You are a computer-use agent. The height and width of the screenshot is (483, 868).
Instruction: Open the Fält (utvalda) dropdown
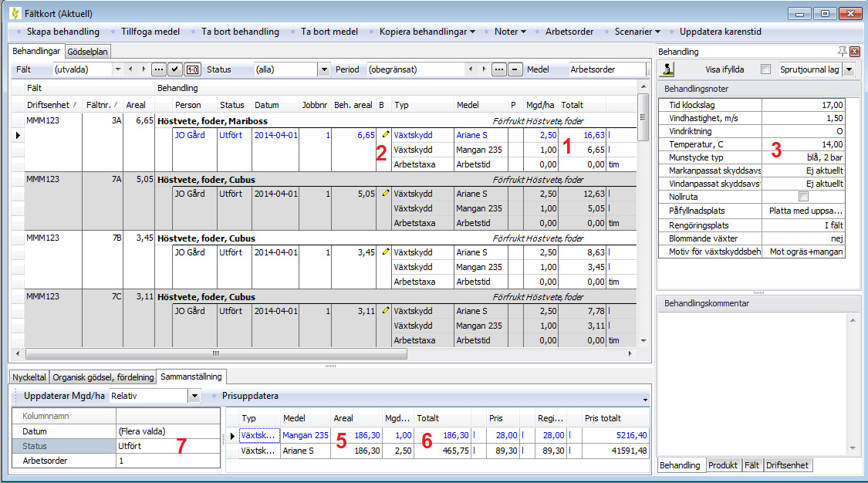click(x=117, y=69)
